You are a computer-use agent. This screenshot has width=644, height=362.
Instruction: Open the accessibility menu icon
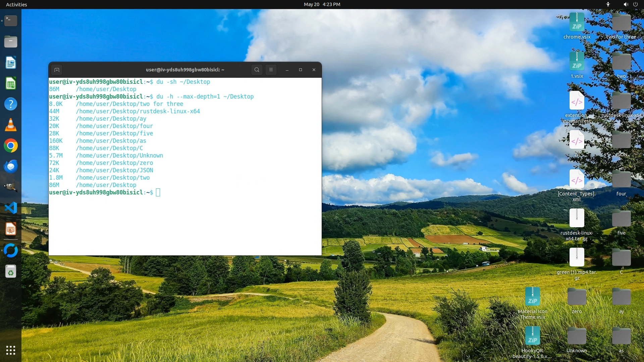[608, 4]
